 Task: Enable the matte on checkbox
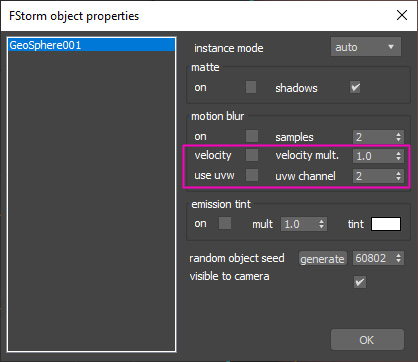click(x=251, y=87)
